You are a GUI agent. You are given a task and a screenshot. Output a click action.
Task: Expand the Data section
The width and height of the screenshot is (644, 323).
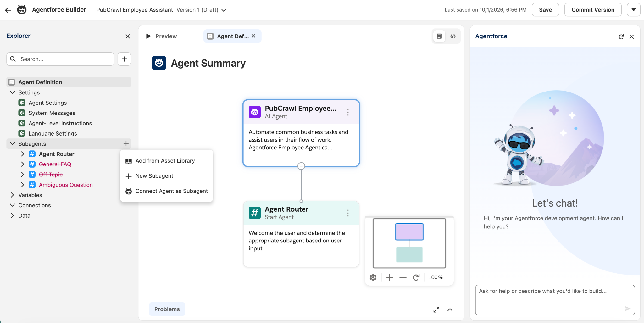13,215
